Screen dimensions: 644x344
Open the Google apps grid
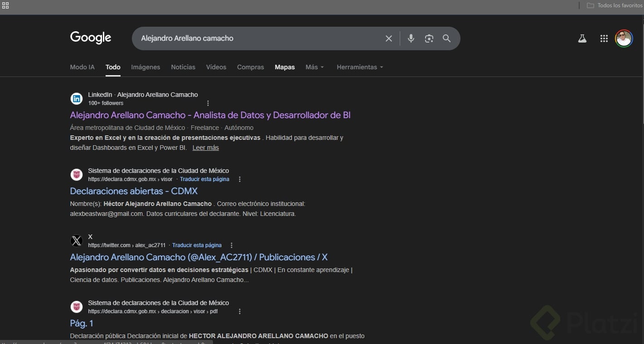604,38
